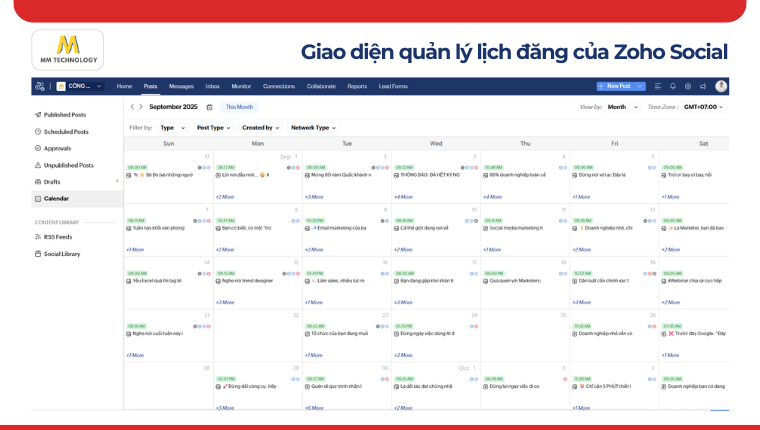760x430 pixels.
Task: Open the Created by filter dropdown
Action: (261, 128)
